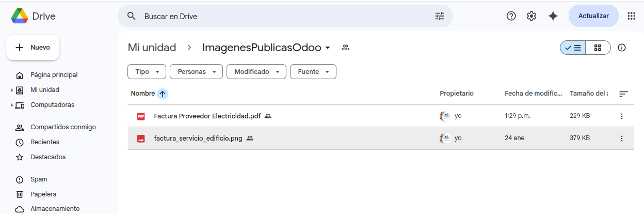
Task: Open advanced search filter options icon
Action: click(x=439, y=16)
